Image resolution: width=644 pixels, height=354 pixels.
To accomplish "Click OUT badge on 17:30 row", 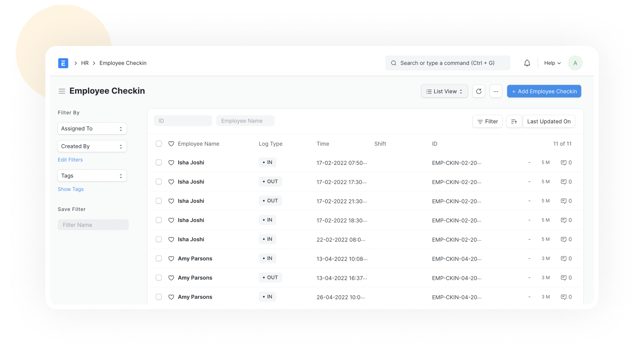I will [270, 182].
